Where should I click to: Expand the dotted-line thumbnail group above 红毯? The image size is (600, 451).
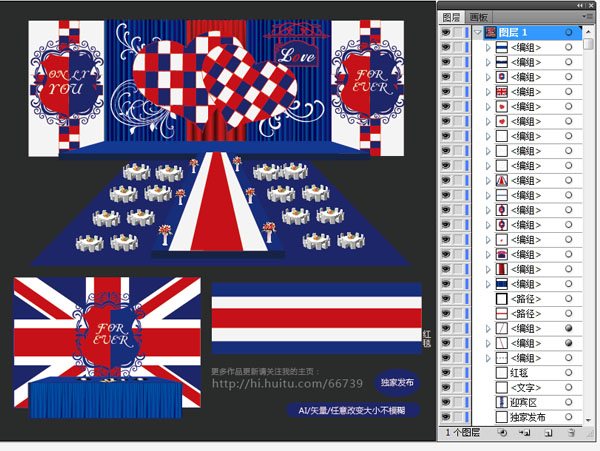tap(488, 358)
